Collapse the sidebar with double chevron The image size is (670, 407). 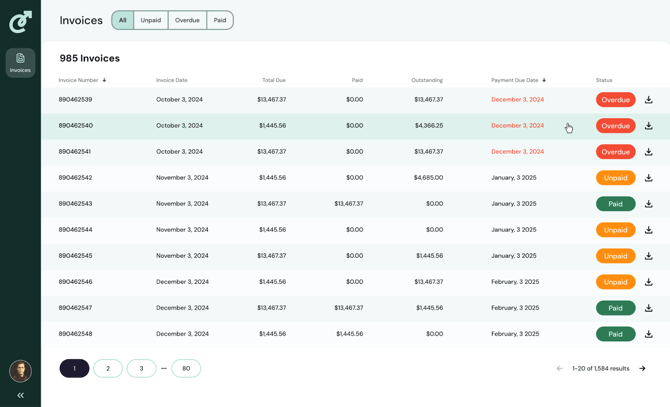(20, 395)
